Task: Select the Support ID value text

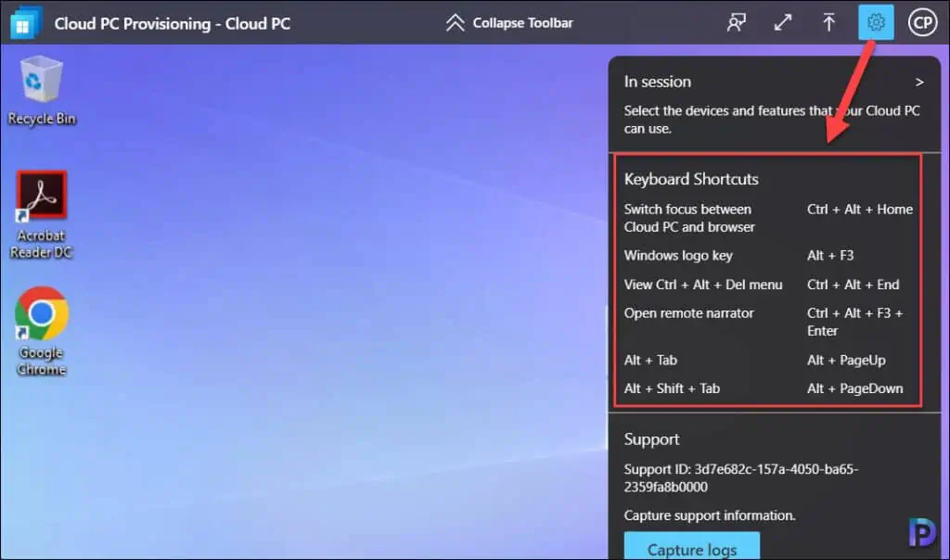Action: pos(741,477)
